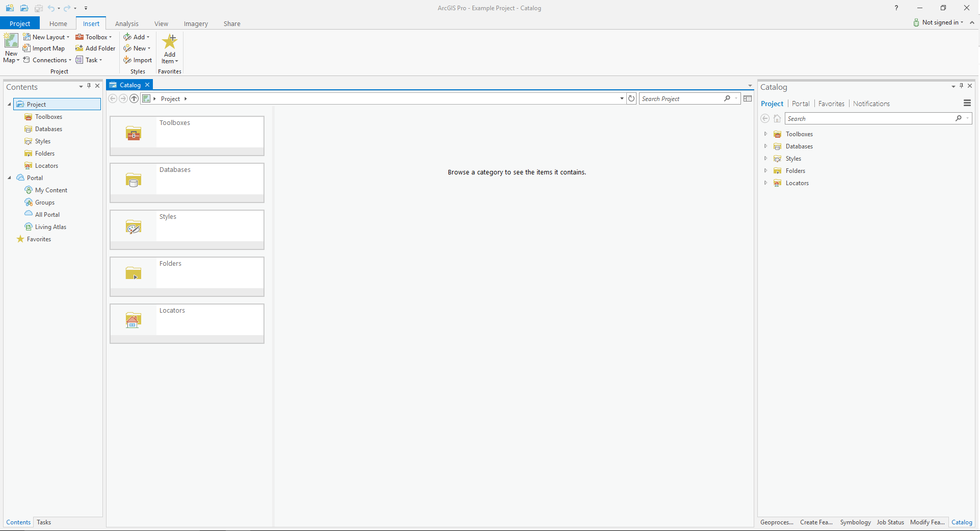Viewport: 980px width, 531px height.
Task: Select Databases in Contents tree
Action: click(48, 129)
